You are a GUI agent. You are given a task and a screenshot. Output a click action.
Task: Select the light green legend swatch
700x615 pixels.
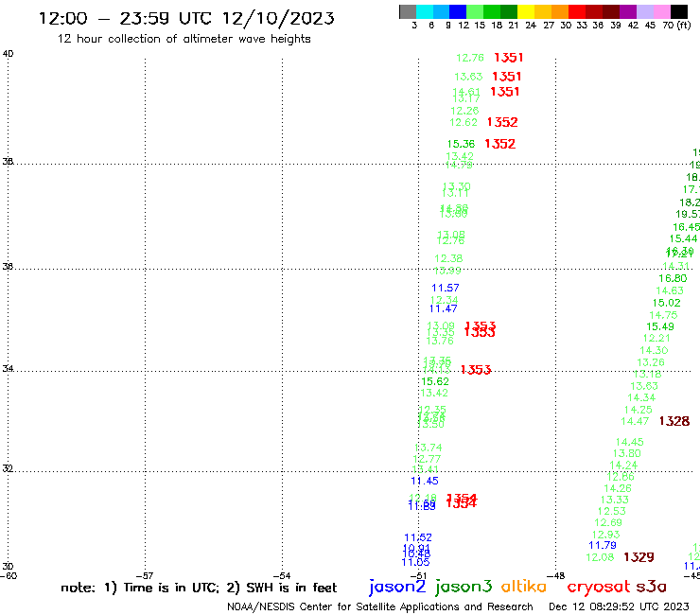point(475,11)
